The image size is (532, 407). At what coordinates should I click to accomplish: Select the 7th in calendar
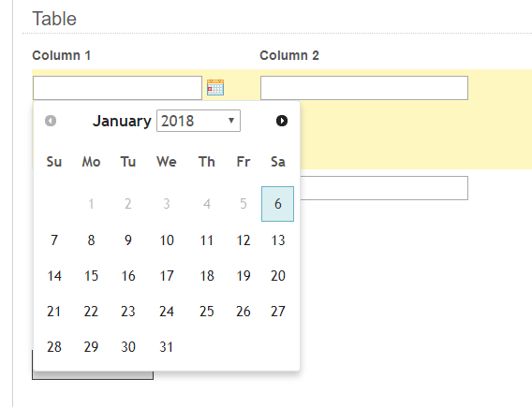[x=54, y=240]
